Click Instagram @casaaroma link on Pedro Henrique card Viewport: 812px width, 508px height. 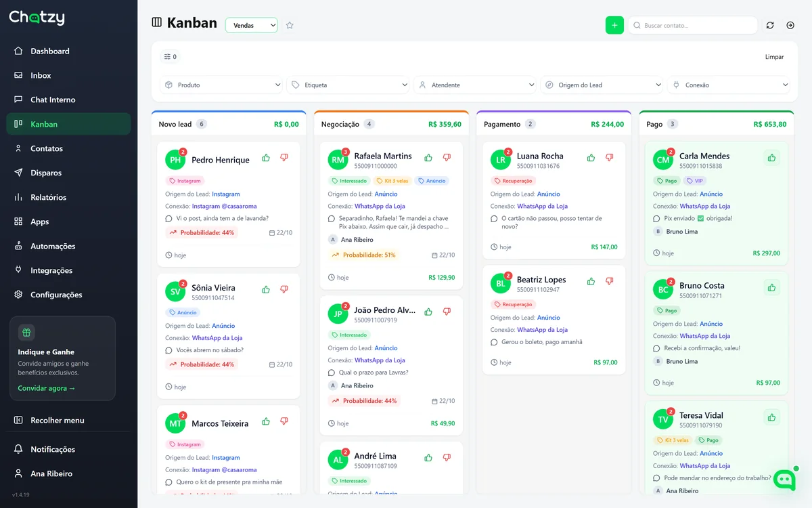coord(224,206)
